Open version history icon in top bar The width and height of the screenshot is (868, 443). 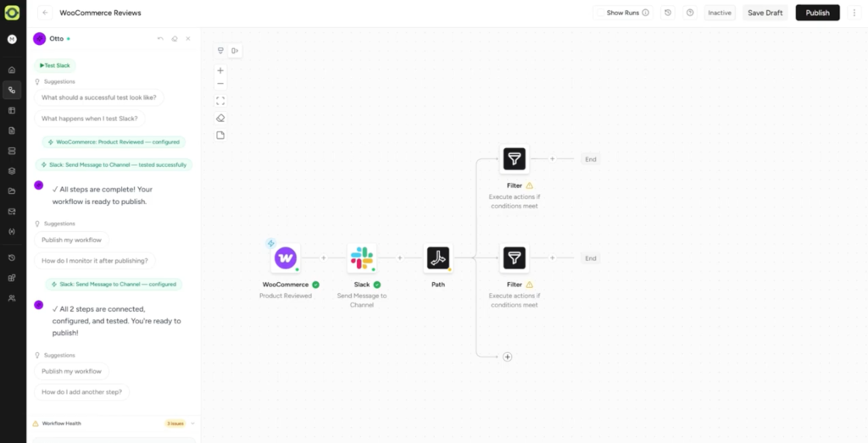pos(668,13)
